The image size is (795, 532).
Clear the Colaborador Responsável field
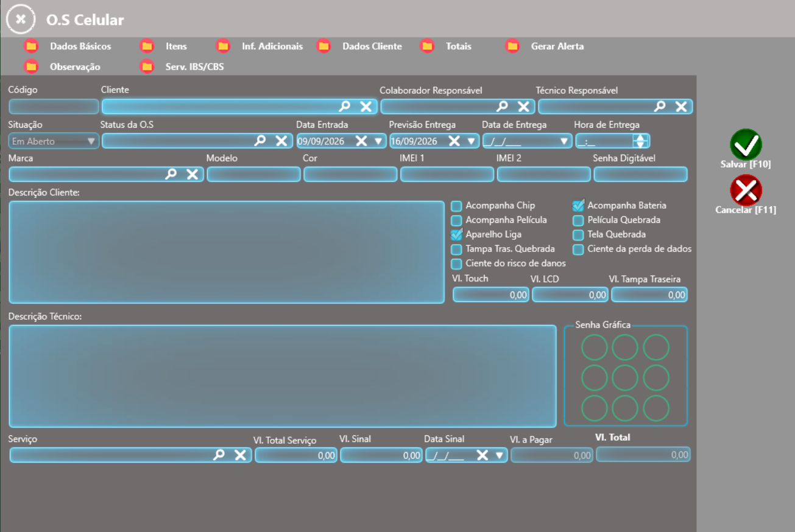[523, 107]
